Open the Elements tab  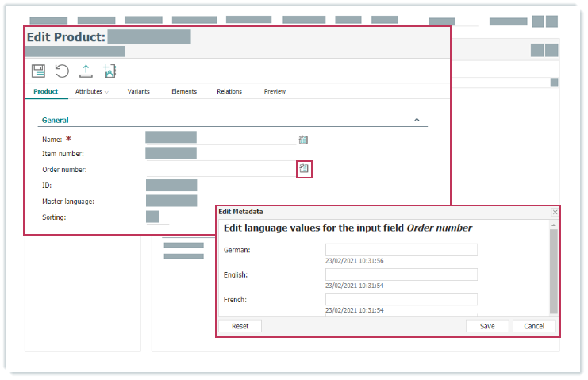point(184,92)
